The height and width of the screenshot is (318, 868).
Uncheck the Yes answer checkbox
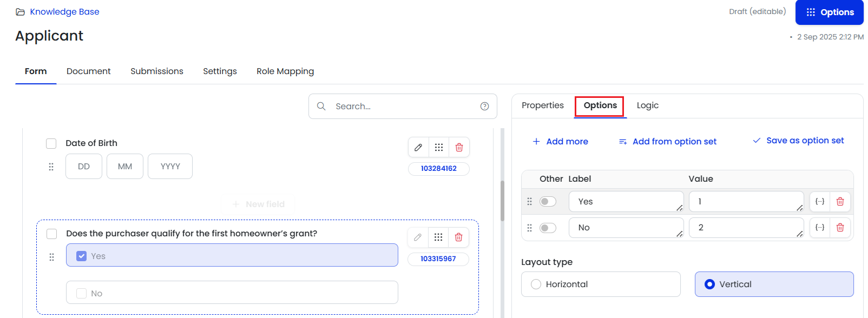coord(82,256)
